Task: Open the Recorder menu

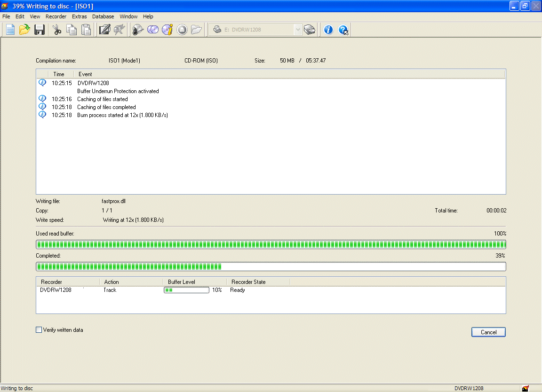Action: [56, 16]
